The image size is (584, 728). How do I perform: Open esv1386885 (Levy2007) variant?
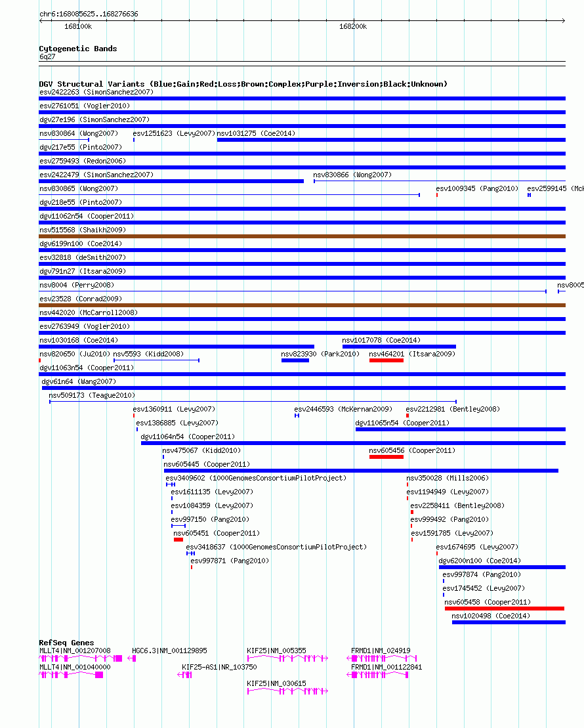point(177,423)
